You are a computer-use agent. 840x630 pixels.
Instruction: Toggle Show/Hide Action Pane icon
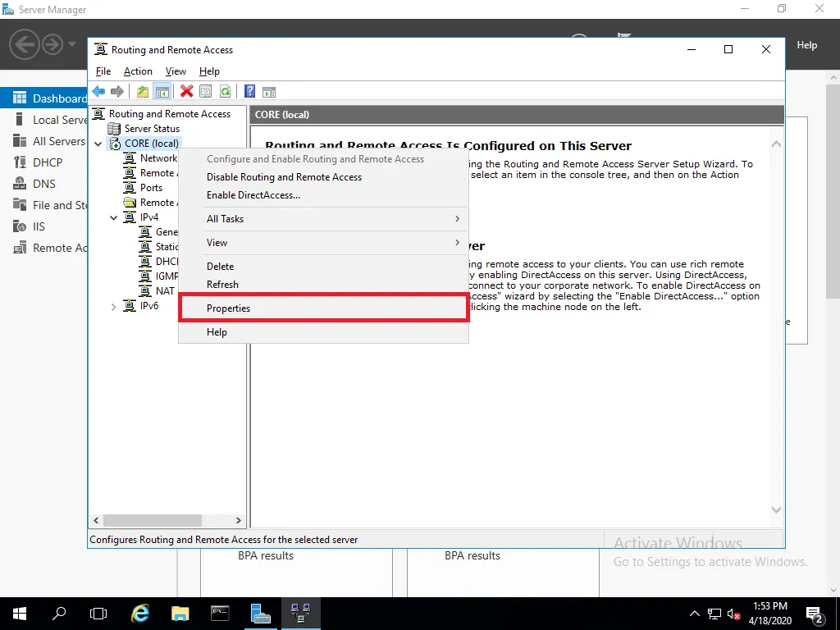coord(269,92)
